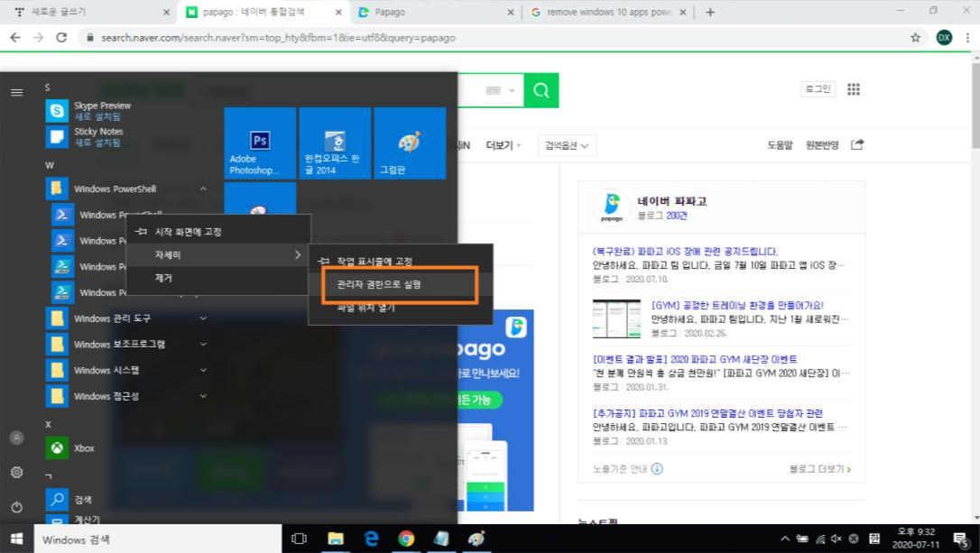This screenshot has height=553, width=980.
Task: Open Naver keyboard input dropdown arrow
Action: point(512,90)
